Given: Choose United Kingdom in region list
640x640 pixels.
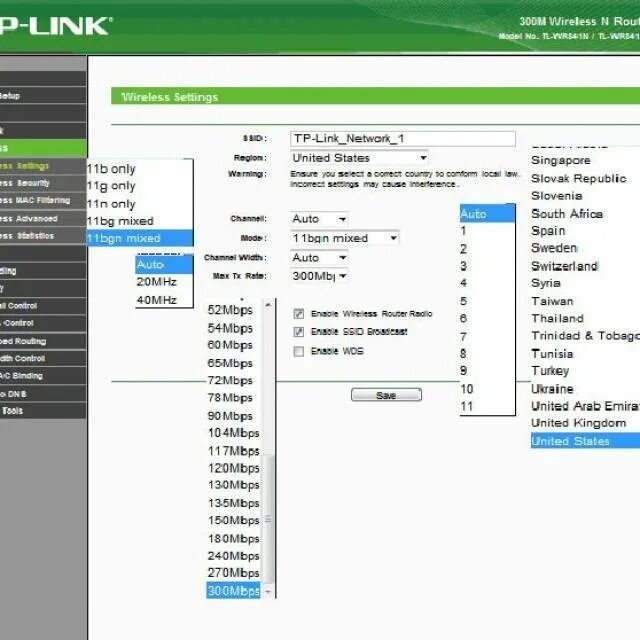Looking at the screenshot, I should pos(579,423).
